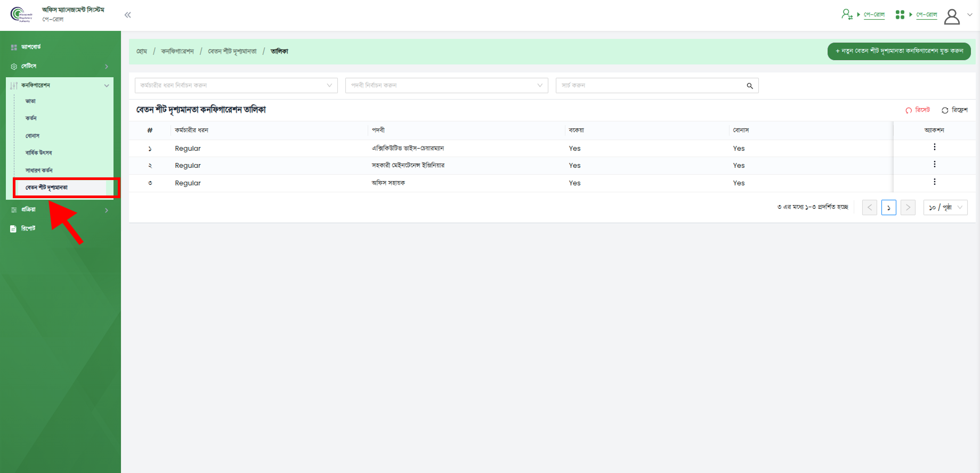Go to হোম in the breadcrumb

click(x=142, y=51)
